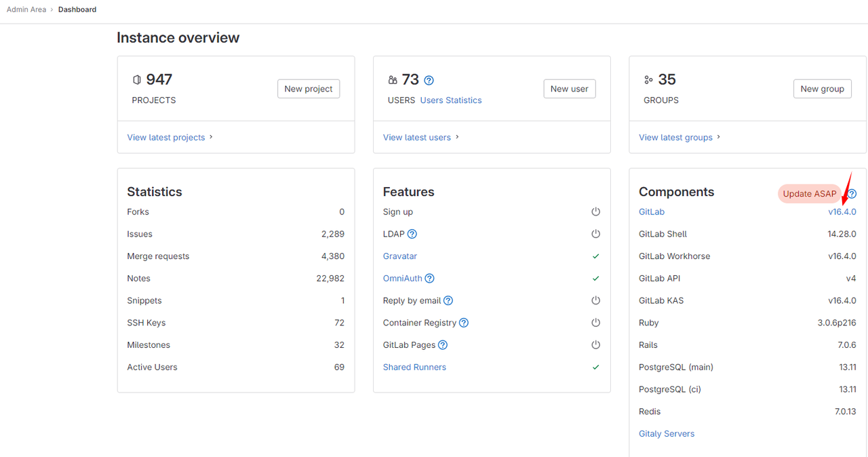Click the Shared Runners enabled checkmark
Image resolution: width=868 pixels, height=457 pixels.
595,367
